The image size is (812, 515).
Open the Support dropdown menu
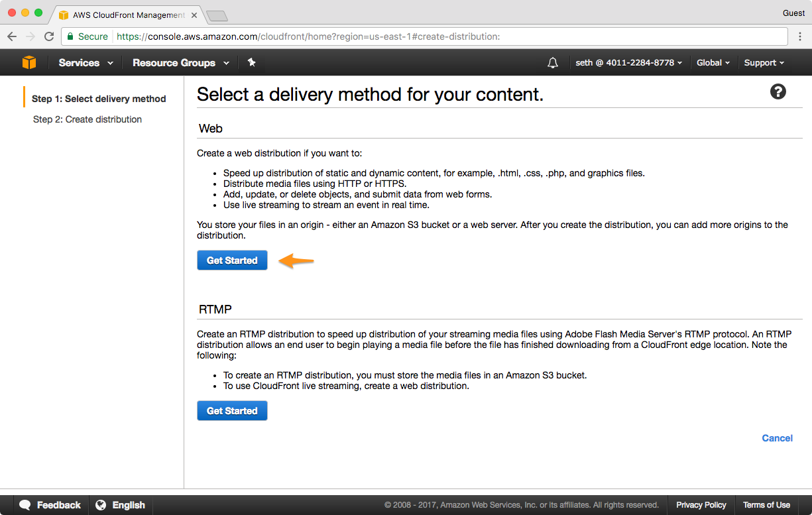pos(764,63)
